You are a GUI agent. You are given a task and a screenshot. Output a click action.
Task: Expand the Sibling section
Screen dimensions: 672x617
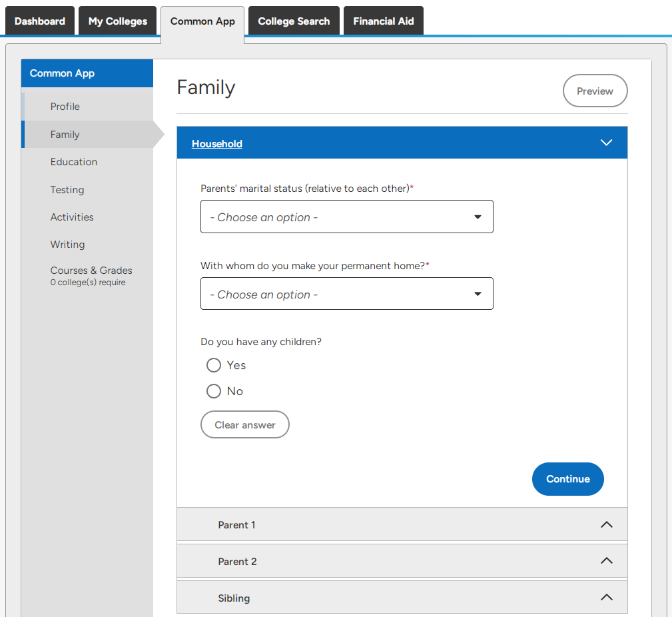[402, 598]
